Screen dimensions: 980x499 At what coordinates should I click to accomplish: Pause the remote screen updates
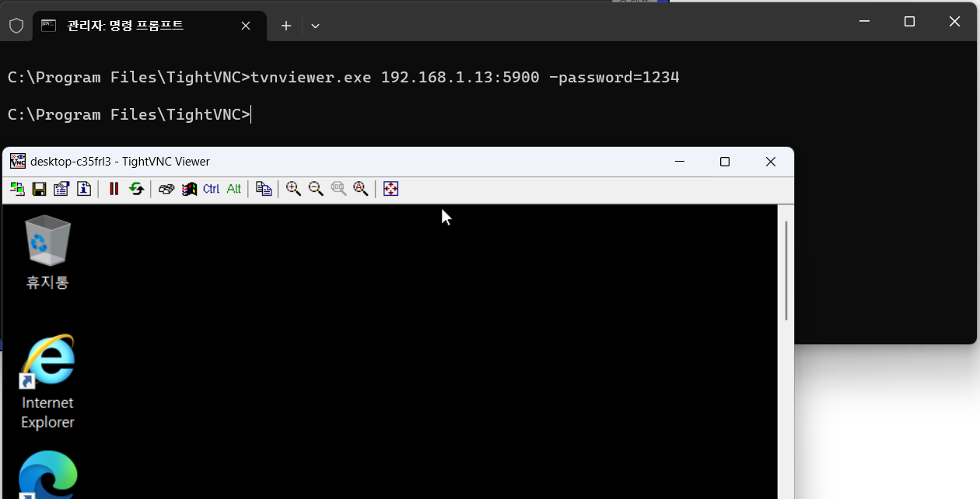pos(114,189)
